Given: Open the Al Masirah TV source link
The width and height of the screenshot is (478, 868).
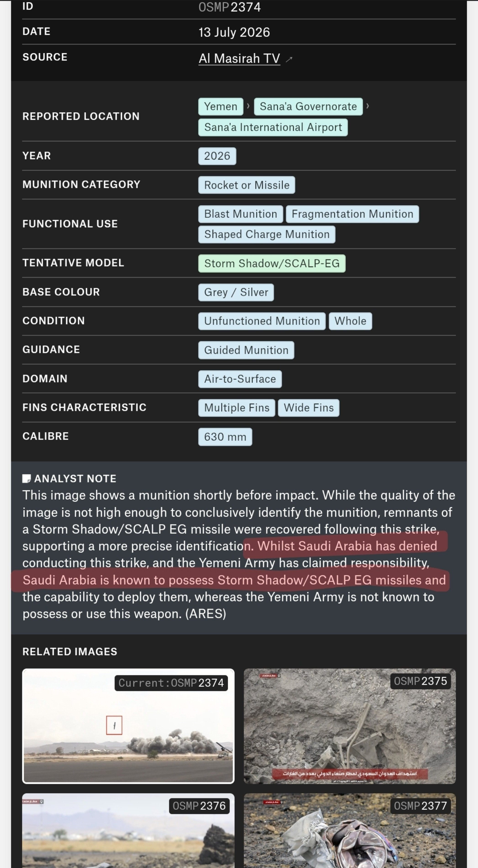Looking at the screenshot, I should click(x=239, y=58).
